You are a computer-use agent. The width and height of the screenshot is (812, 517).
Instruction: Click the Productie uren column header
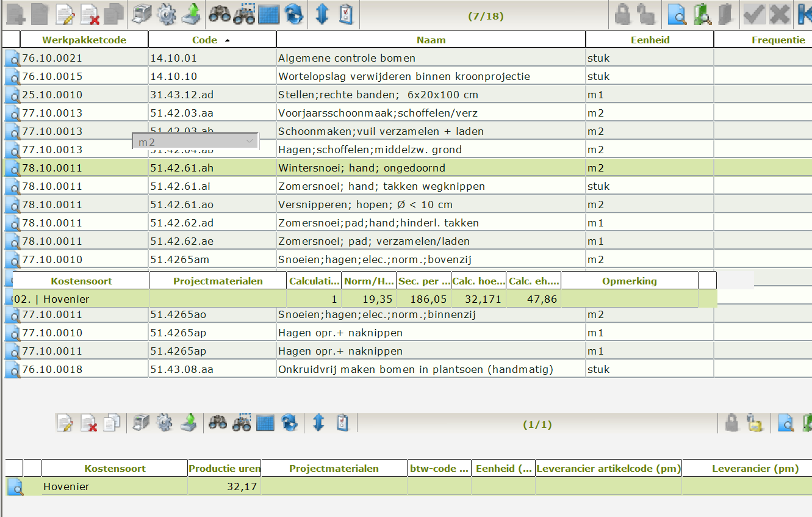coord(225,468)
